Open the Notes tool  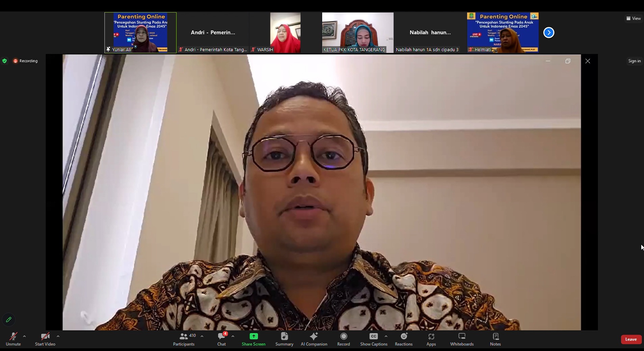coord(495,339)
